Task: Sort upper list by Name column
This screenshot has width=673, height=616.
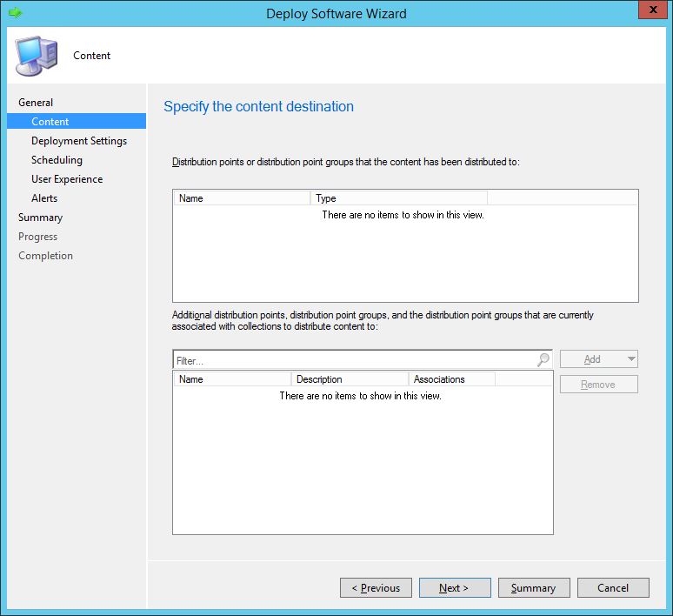Action: [x=242, y=198]
